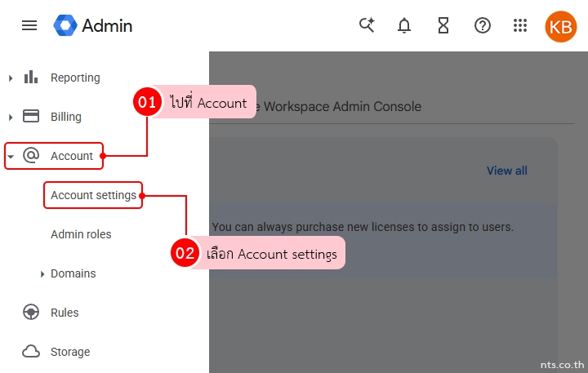Click the Billing card icon
The image size is (588, 373).
(31, 116)
